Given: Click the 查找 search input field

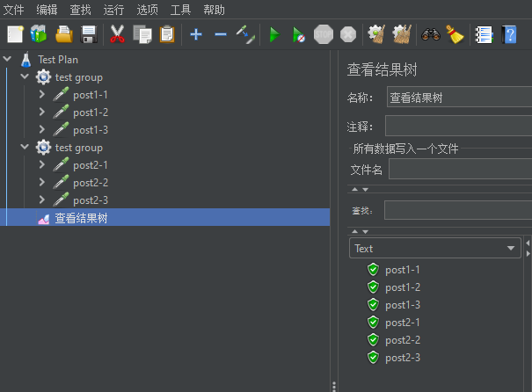Looking at the screenshot, I should tap(458, 210).
